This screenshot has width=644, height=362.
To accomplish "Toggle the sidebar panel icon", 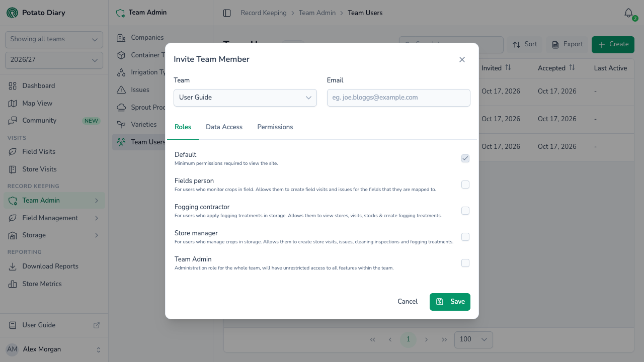I will pos(227,13).
